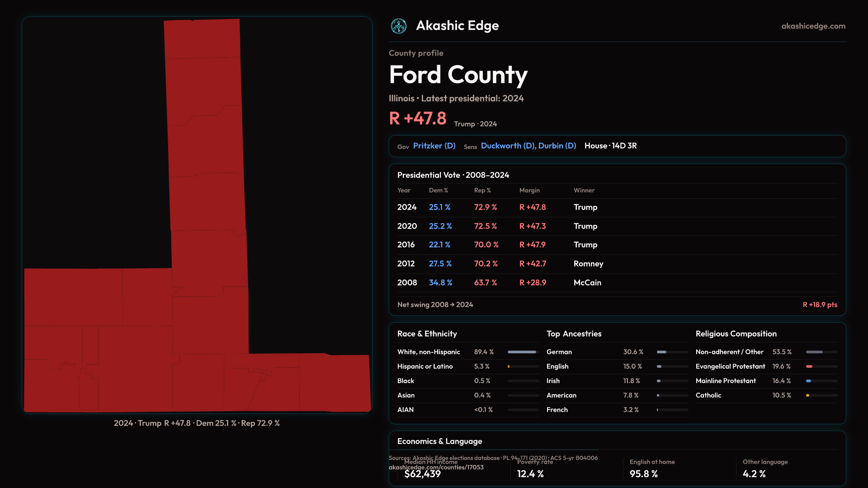
Task: Click Governor Pritzker (D) link
Action: tap(434, 146)
